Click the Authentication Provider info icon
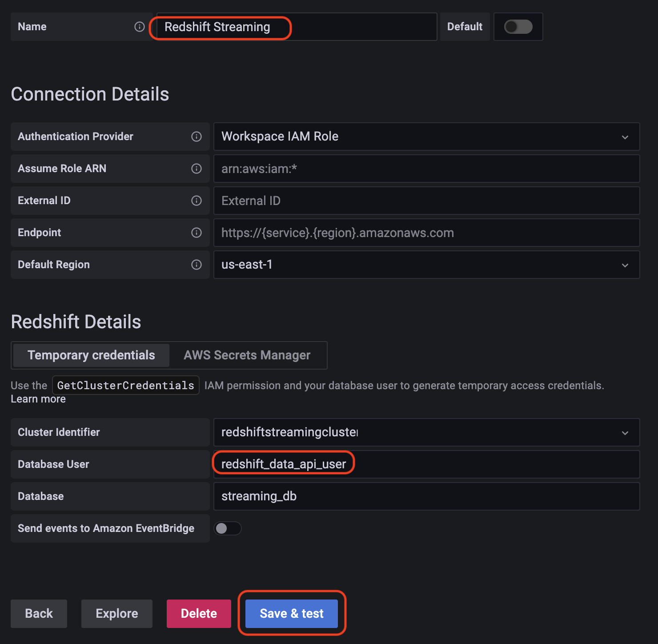Viewport: 658px width, 644px height. click(197, 137)
